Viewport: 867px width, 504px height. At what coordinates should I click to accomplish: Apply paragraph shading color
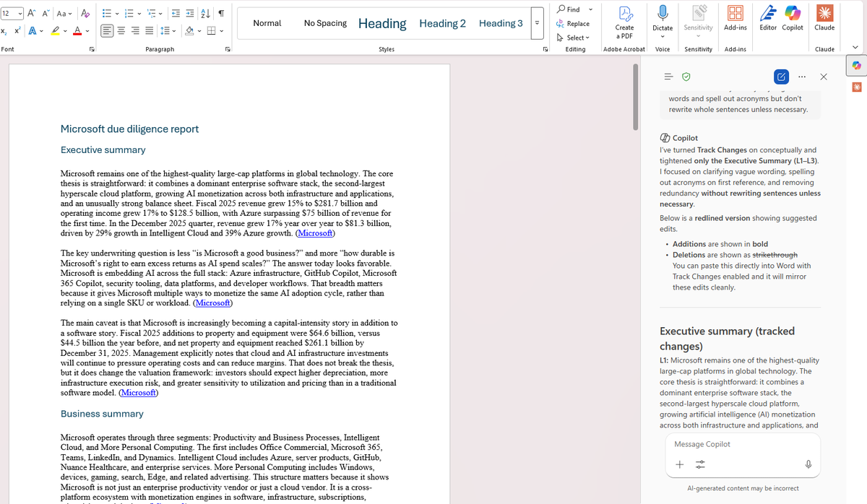tap(189, 30)
